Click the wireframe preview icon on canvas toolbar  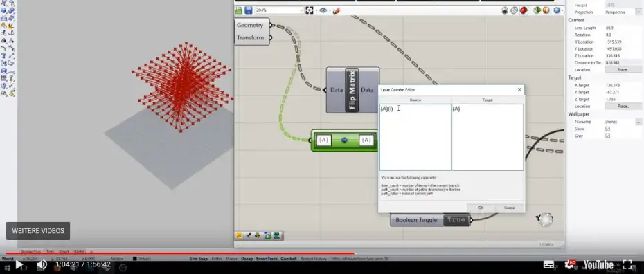(515, 10)
